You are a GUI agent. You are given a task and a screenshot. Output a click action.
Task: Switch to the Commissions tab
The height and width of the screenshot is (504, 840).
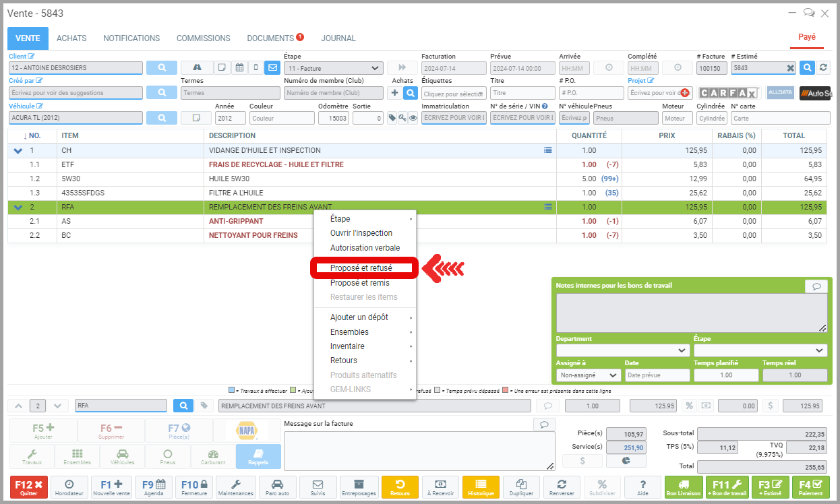[204, 38]
